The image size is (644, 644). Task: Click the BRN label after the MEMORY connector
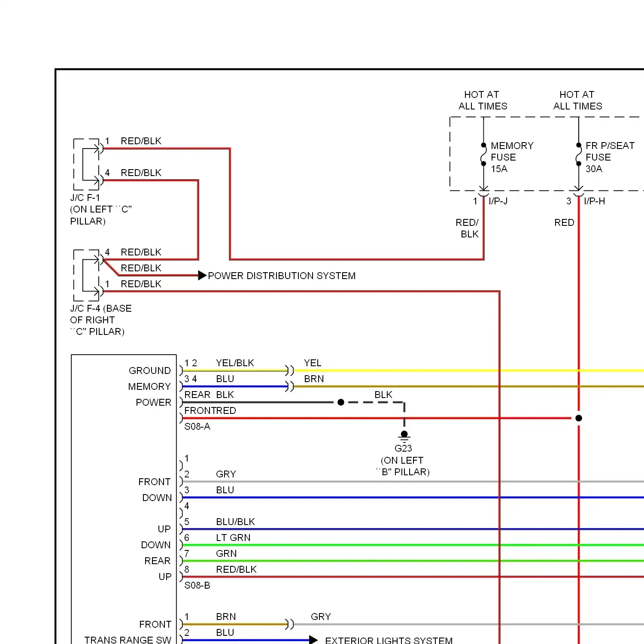pos(314,379)
